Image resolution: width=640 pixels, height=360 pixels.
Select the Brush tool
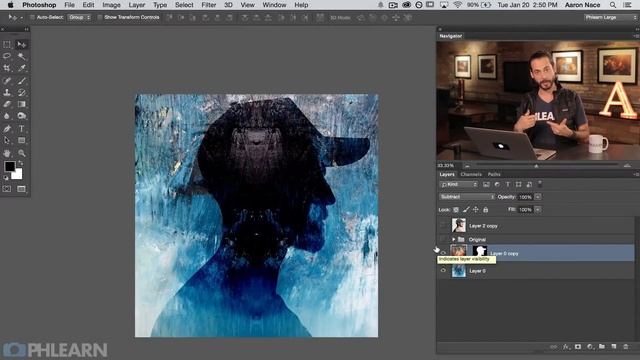pos(22,81)
